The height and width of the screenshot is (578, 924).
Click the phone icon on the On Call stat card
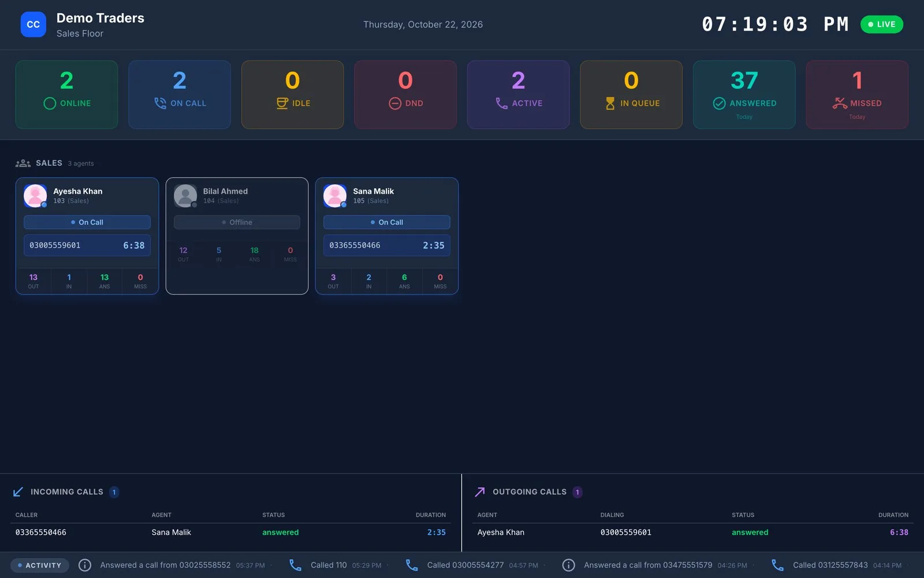(x=160, y=103)
